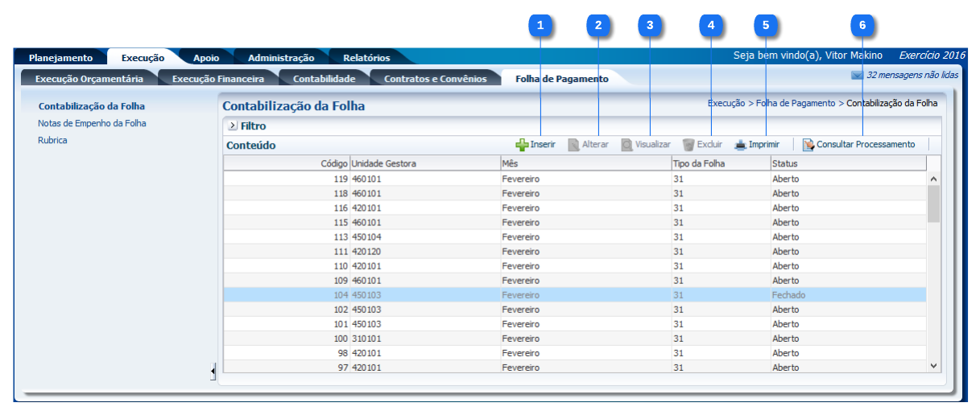
Task: Open the Execução Financeira sub-tab
Action: [x=218, y=79]
